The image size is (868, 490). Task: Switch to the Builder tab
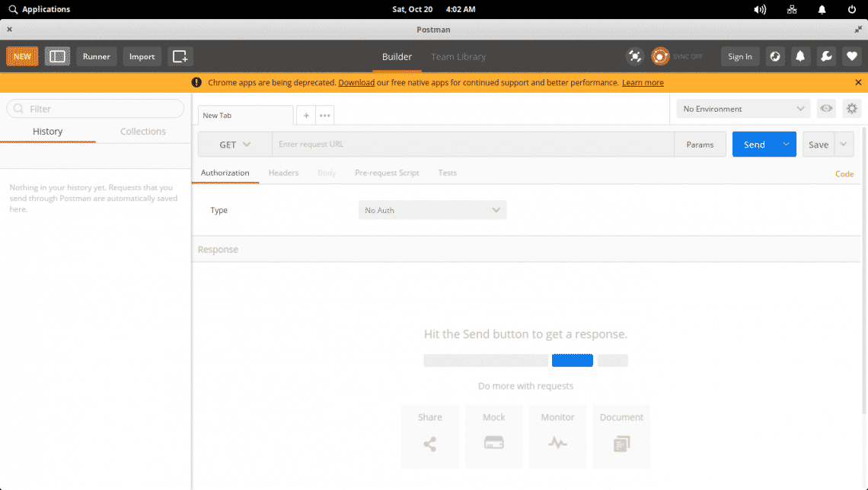397,56
